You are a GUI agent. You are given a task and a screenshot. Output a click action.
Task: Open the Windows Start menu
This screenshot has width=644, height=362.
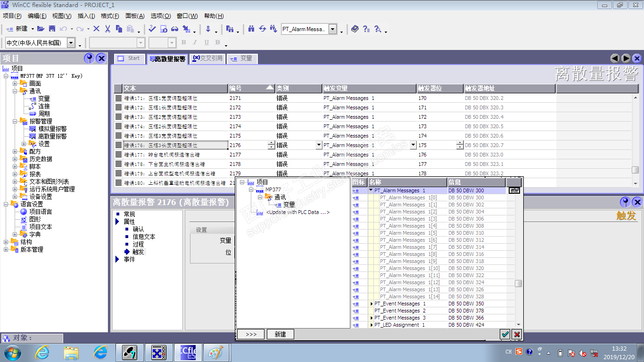[12, 352]
